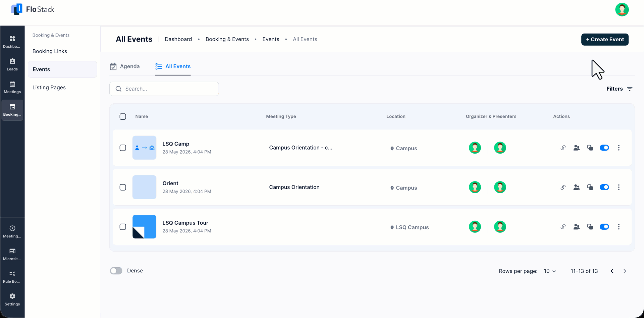View attendees of LSQ Campus Tour
Image resolution: width=644 pixels, height=318 pixels.
[x=577, y=227]
